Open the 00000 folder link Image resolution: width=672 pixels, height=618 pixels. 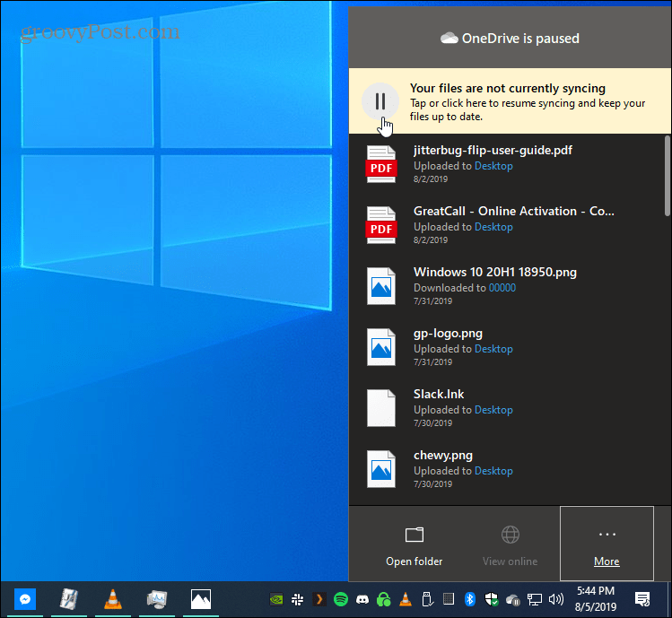point(502,288)
